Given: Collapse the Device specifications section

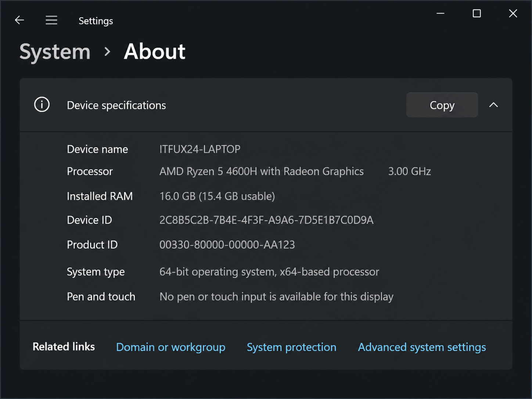Looking at the screenshot, I should tap(493, 105).
